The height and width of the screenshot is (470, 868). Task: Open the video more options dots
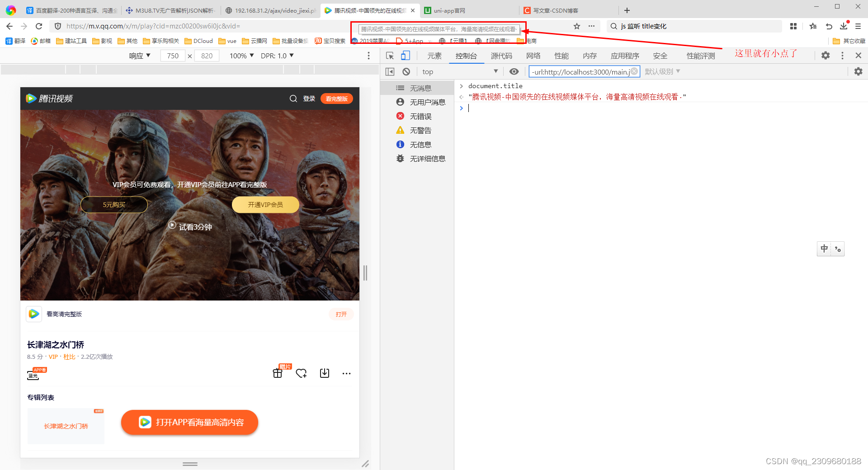[347, 373]
